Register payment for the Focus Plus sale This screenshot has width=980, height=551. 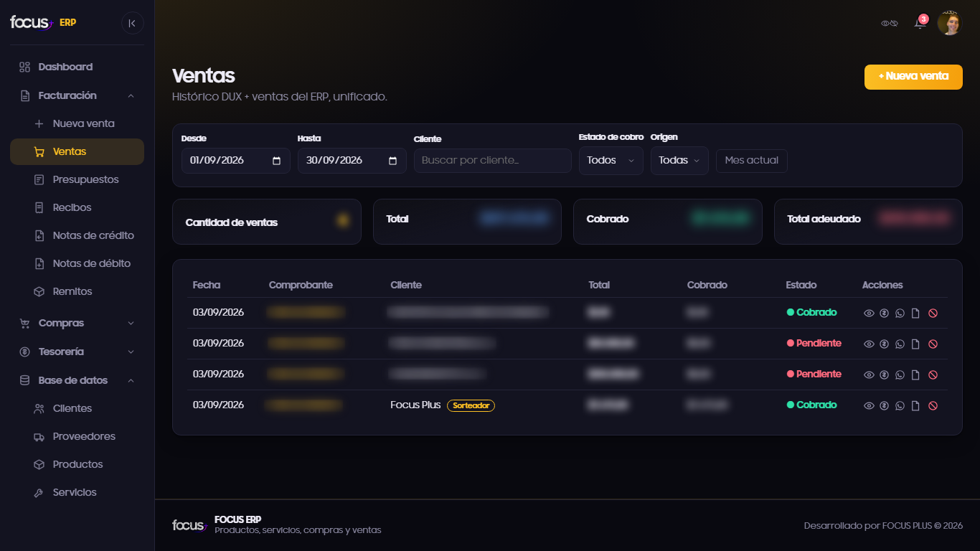885,406
